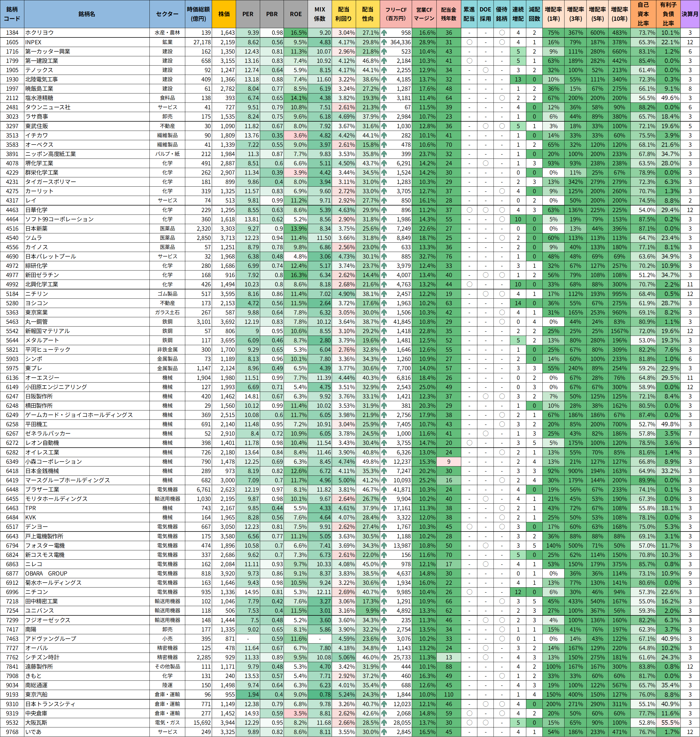Select the 配当性向 column header
Viewport: 700px width, 737px height.
coord(367,14)
